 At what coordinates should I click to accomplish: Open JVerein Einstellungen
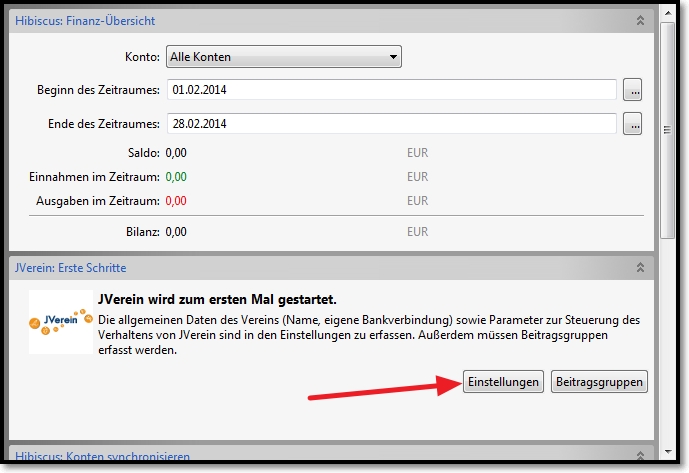(x=503, y=382)
